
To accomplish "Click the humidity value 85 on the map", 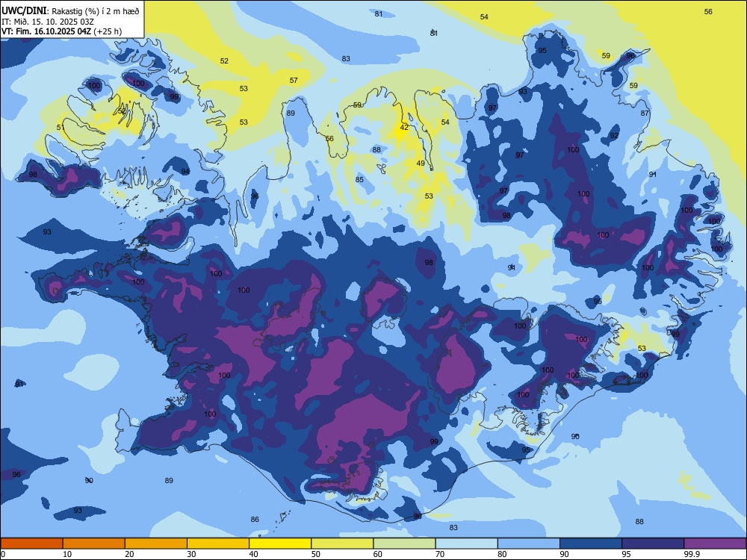I will click(x=360, y=179).
